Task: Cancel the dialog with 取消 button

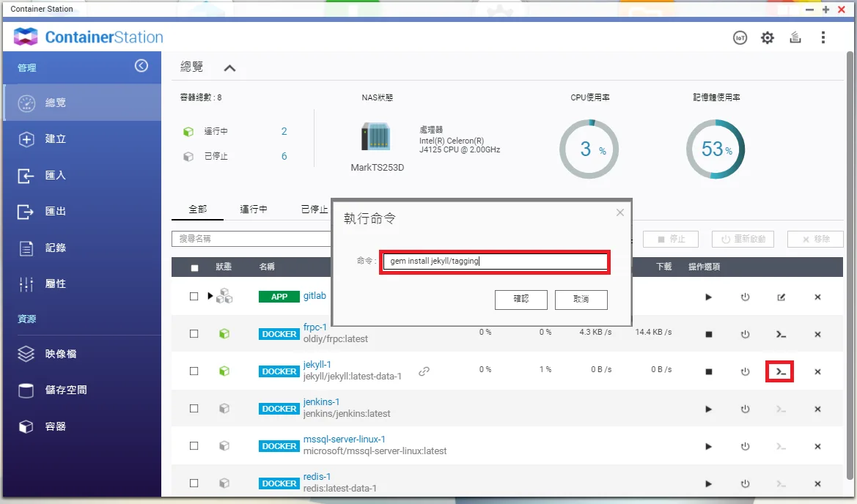Action: (x=581, y=299)
